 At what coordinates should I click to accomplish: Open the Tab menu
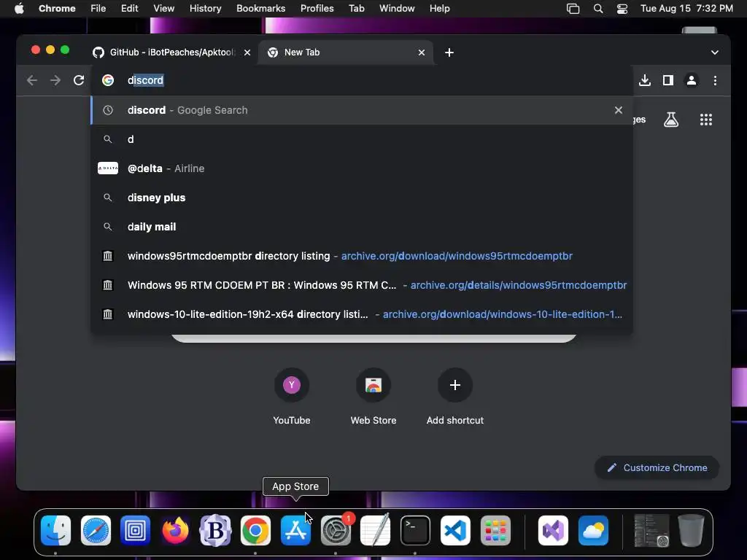(x=356, y=9)
